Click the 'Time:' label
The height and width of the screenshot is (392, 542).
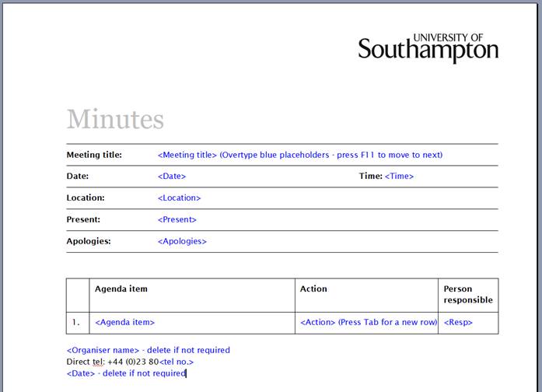click(371, 177)
